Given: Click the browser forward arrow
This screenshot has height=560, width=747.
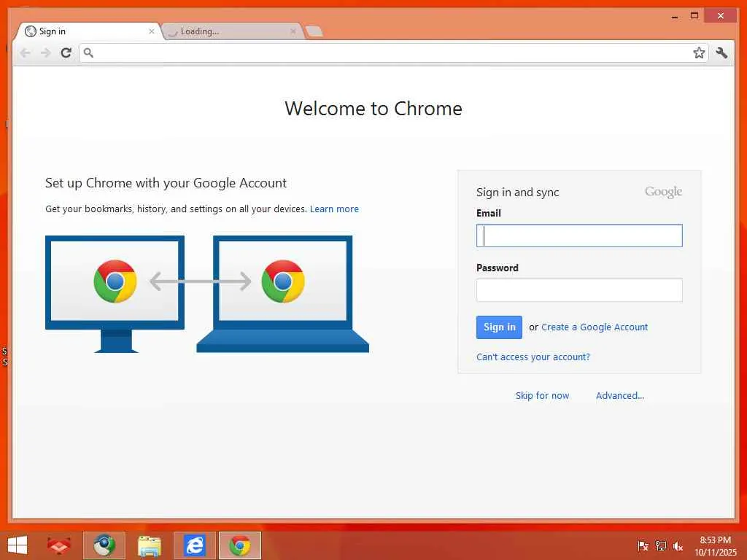Looking at the screenshot, I should point(46,52).
